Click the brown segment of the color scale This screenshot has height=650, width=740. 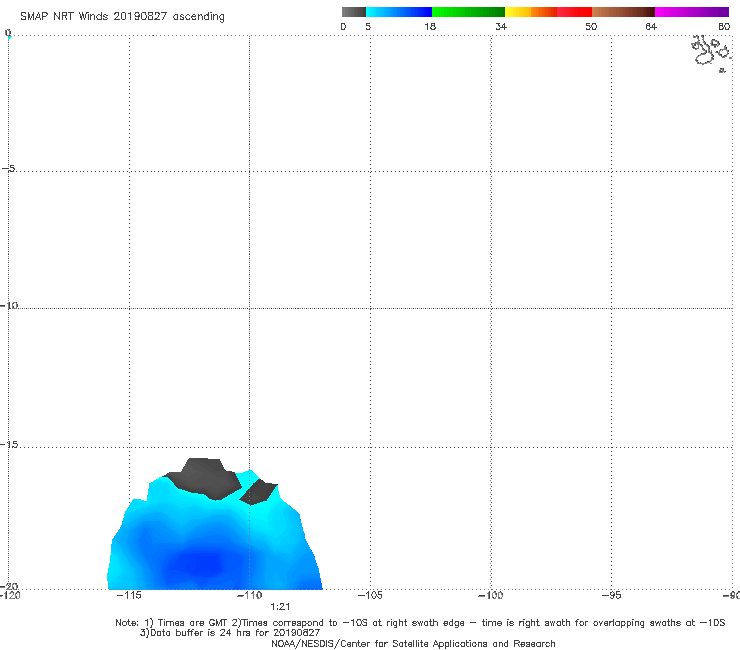pyautogui.click(x=623, y=12)
